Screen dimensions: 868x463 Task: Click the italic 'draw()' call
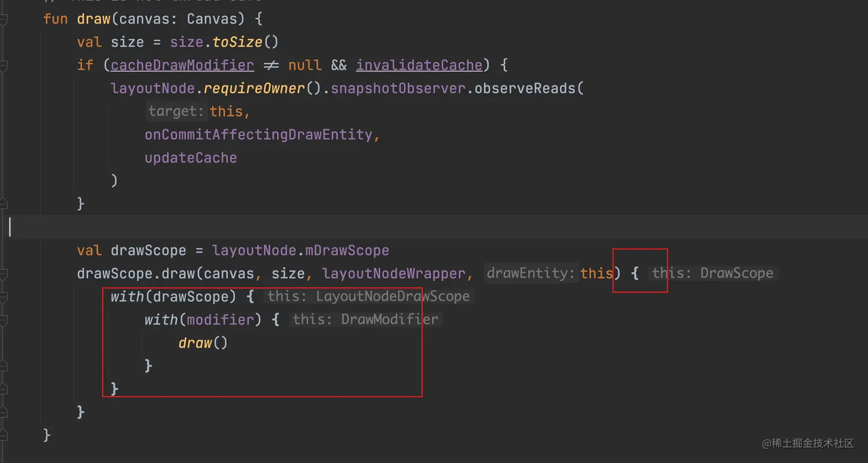click(x=203, y=343)
